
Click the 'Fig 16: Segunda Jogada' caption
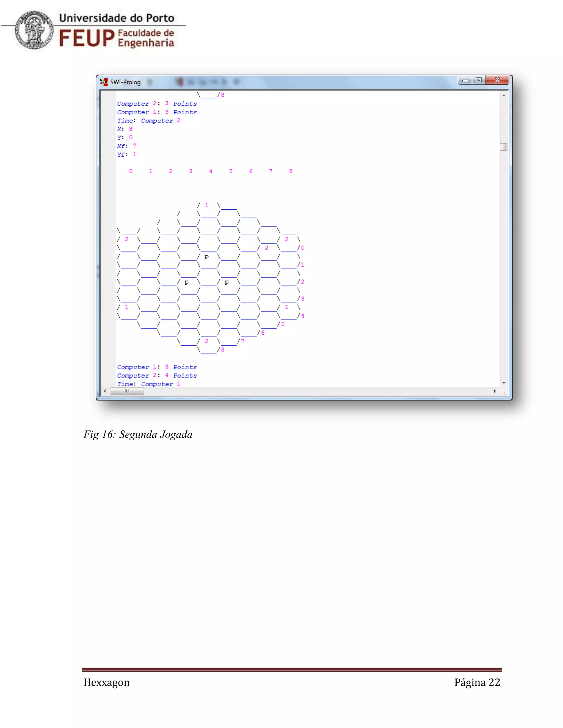pyautogui.click(x=138, y=434)
